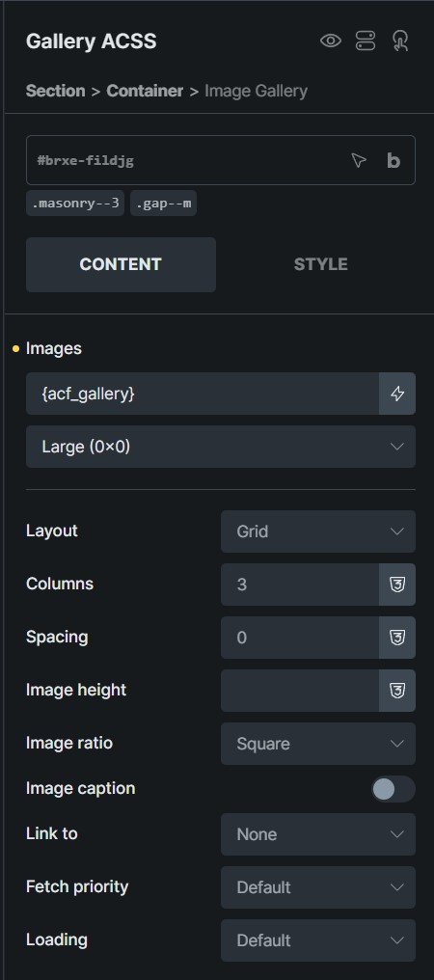Open the Large (0×0) image size dropdown

click(x=221, y=447)
